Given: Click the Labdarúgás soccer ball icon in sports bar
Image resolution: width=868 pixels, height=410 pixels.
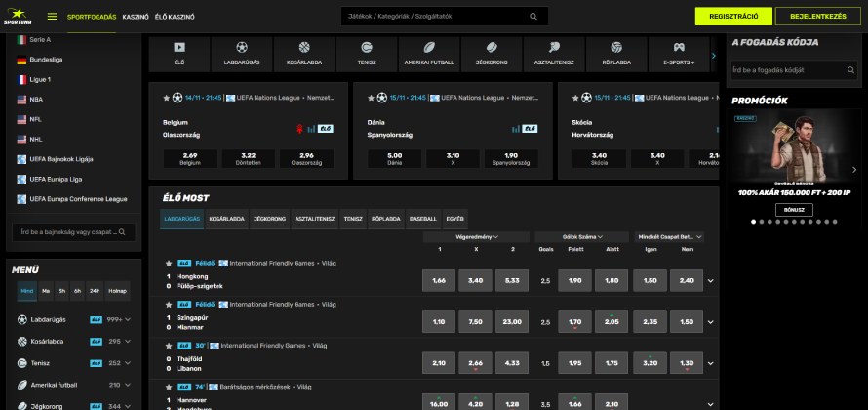Looking at the screenshot, I should (241, 48).
